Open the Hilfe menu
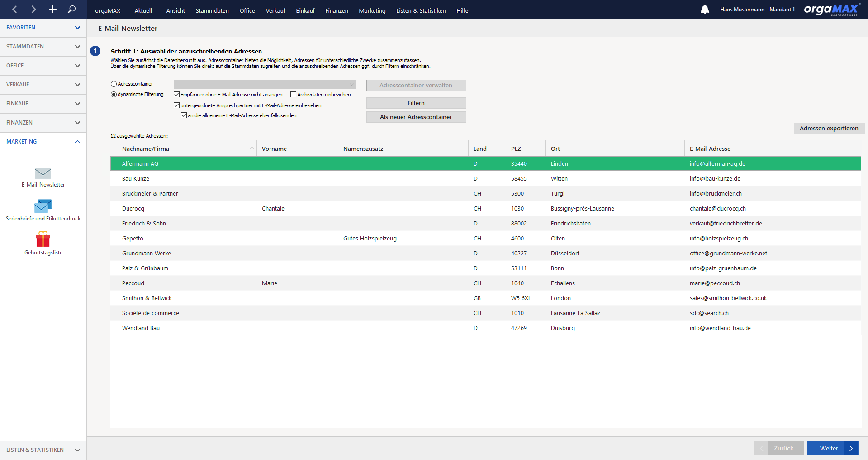Image resolution: width=868 pixels, height=460 pixels. point(462,10)
